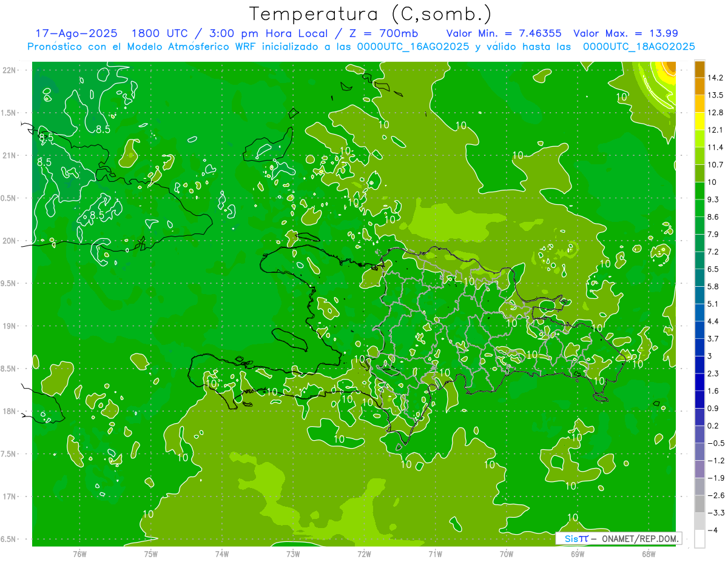Click the "21N" latitude axis label

coord(9,156)
